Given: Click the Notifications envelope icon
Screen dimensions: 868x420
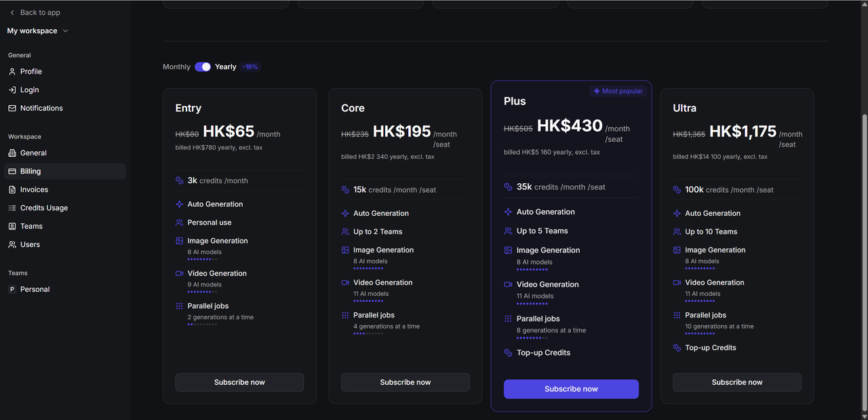Looking at the screenshot, I should [12, 108].
